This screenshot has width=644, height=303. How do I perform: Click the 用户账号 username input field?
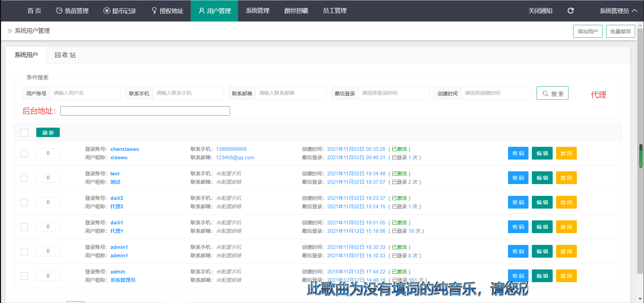coord(85,93)
